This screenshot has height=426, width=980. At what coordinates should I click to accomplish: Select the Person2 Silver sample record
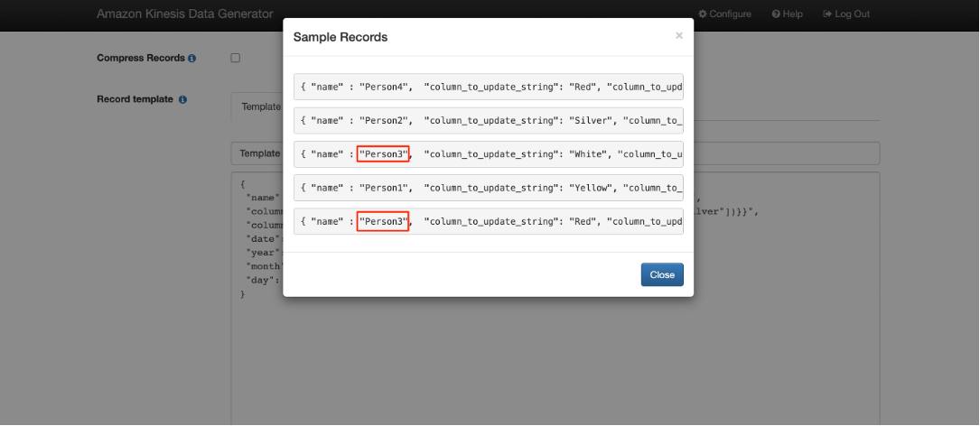click(x=488, y=120)
